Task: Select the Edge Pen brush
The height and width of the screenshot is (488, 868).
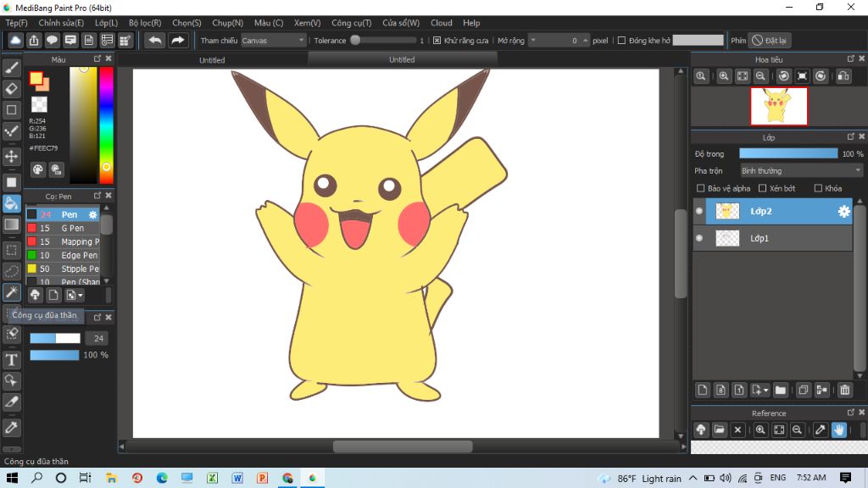Action: (x=63, y=255)
